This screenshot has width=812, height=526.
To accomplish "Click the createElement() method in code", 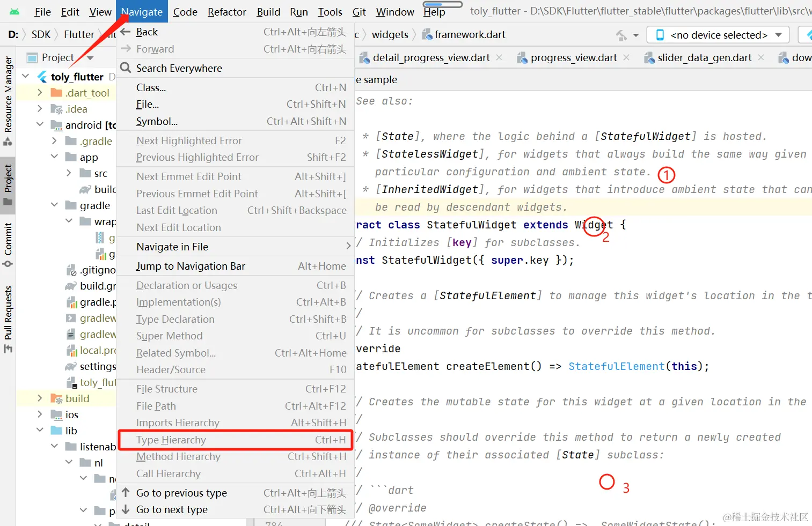I will pyautogui.click(x=494, y=366).
